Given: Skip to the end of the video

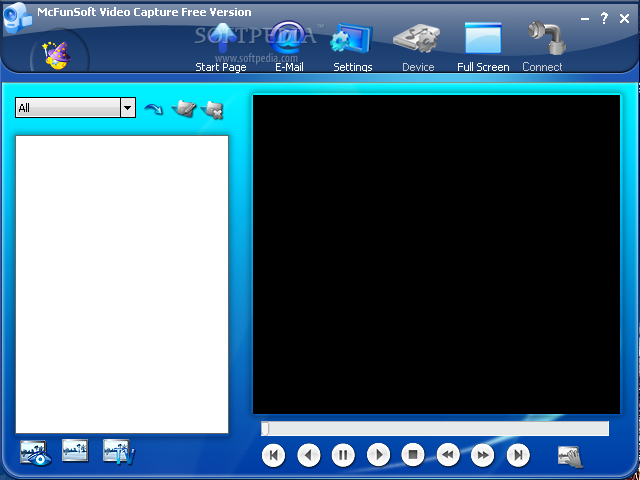Looking at the screenshot, I should [x=518, y=455].
